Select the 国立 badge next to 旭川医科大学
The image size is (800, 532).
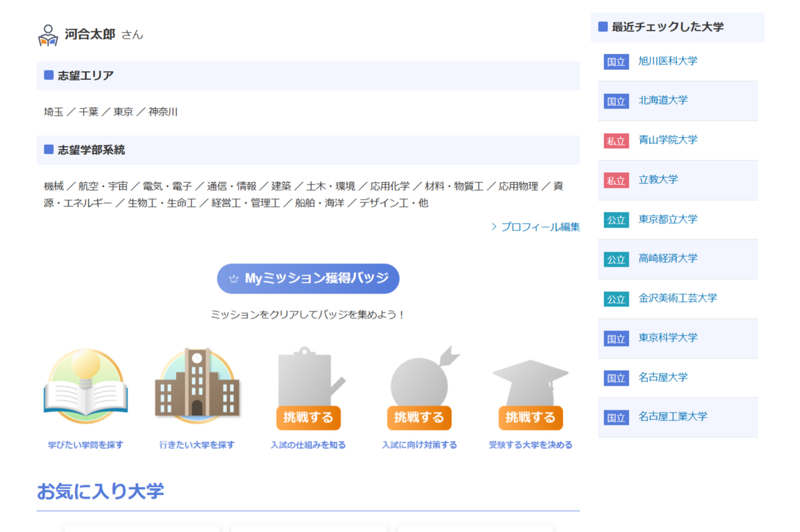pos(616,61)
